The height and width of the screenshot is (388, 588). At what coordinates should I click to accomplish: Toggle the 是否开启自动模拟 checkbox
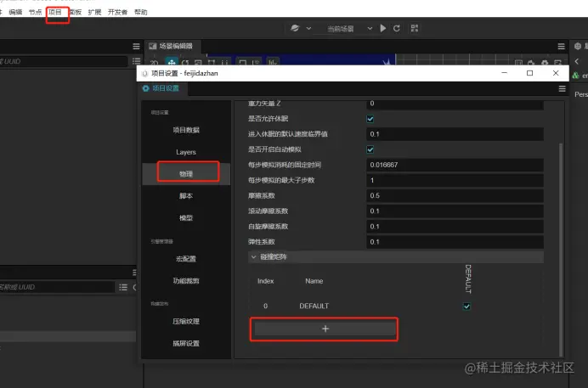tap(370, 149)
